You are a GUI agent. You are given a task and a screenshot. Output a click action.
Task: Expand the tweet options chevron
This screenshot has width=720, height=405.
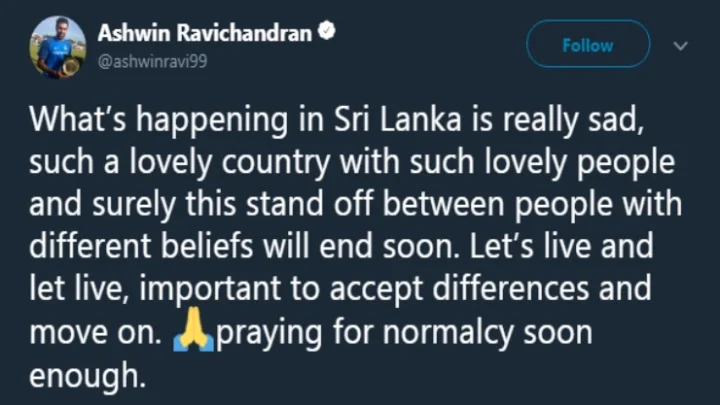click(681, 46)
